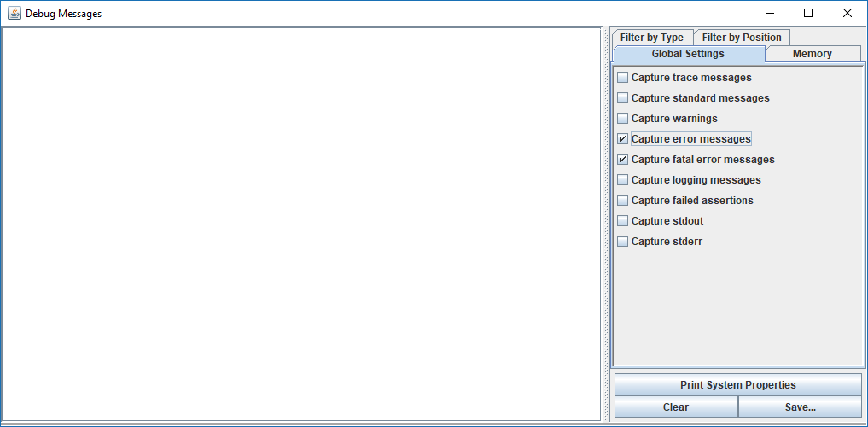Enable Capture trace messages checkbox
868x427 pixels.
pos(623,78)
